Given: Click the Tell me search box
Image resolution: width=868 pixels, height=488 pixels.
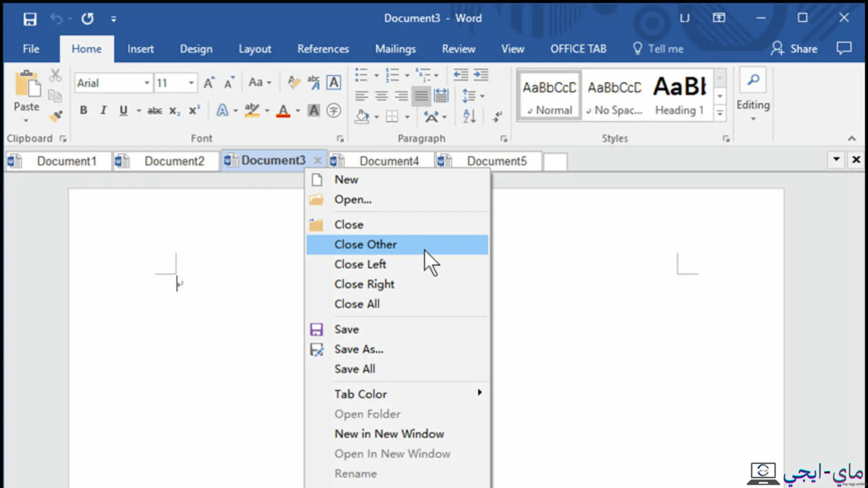Looking at the screenshot, I should [658, 49].
